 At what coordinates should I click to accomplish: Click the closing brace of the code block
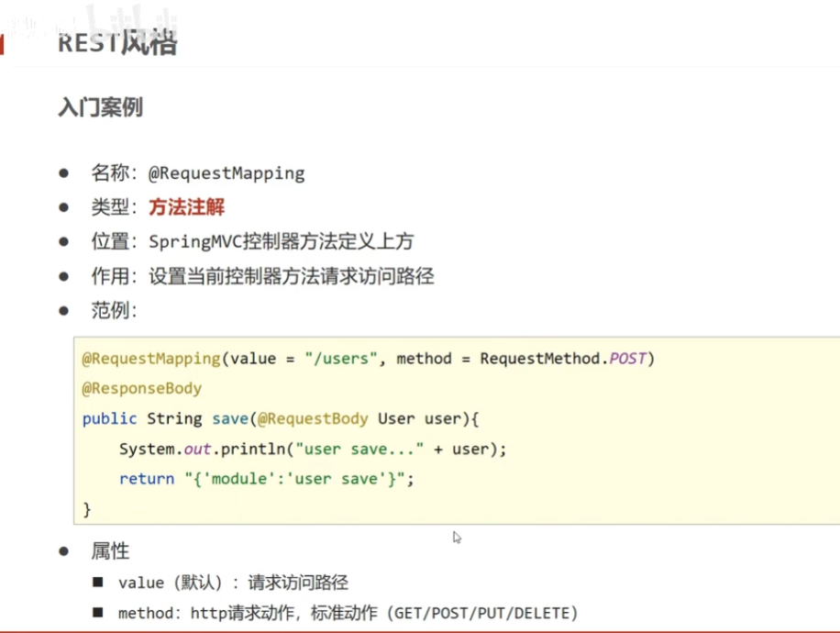87,508
